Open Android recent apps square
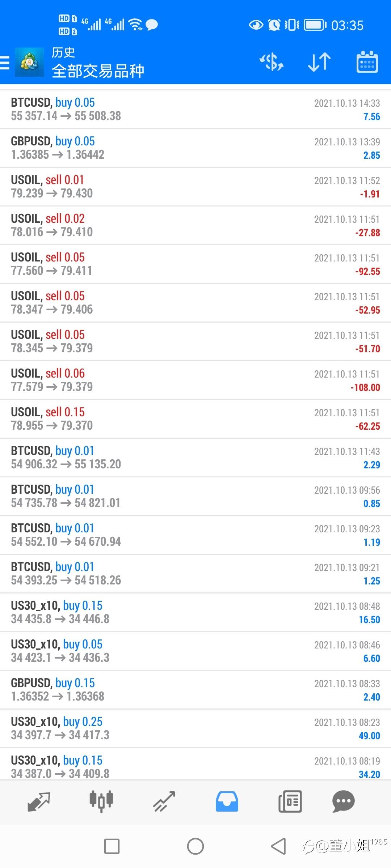The width and height of the screenshot is (391, 868). click(x=112, y=846)
